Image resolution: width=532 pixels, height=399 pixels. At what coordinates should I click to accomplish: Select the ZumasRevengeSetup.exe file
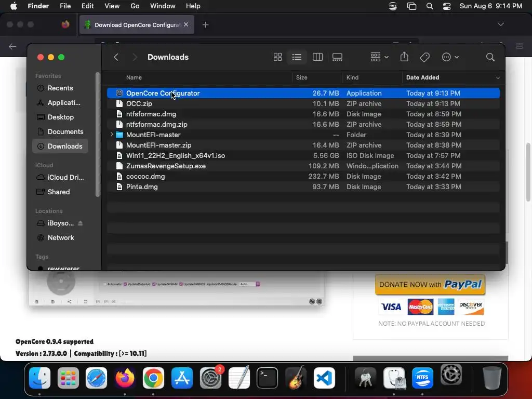[x=303, y=166]
